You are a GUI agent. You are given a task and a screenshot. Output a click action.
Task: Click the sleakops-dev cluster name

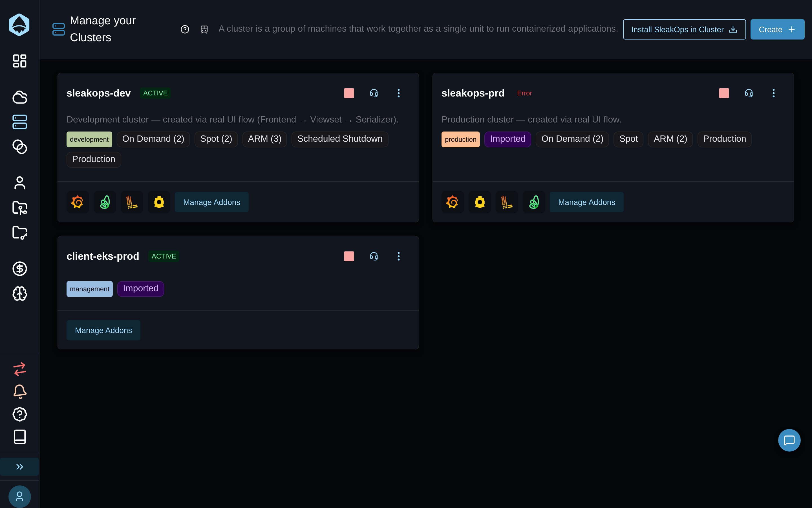tap(99, 93)
